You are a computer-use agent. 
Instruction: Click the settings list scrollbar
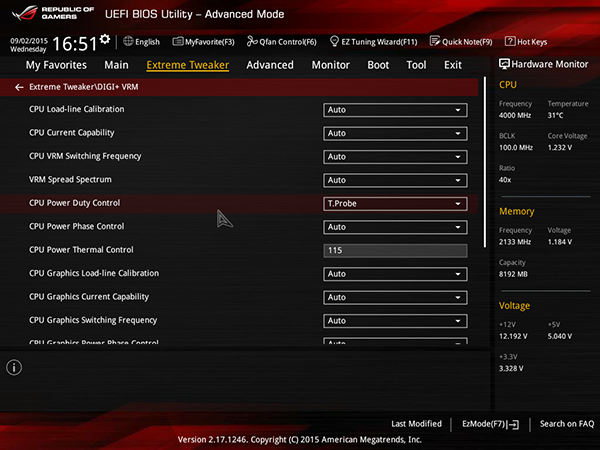pyautogui.click(x=485, y=162)
